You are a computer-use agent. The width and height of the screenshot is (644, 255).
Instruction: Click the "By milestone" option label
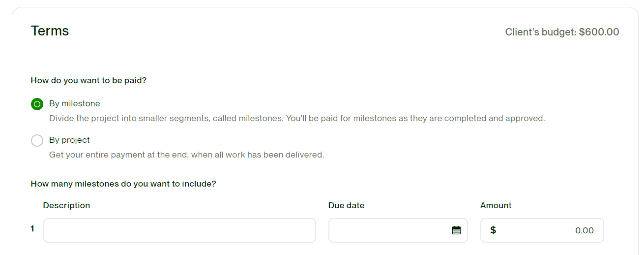74,104
